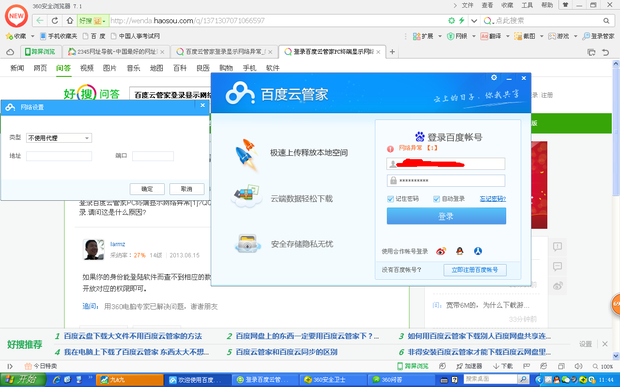The height and width of the screenshot is (387, 620).
Task: Select the 问答 navigation tab
Action: coord(63,68)
